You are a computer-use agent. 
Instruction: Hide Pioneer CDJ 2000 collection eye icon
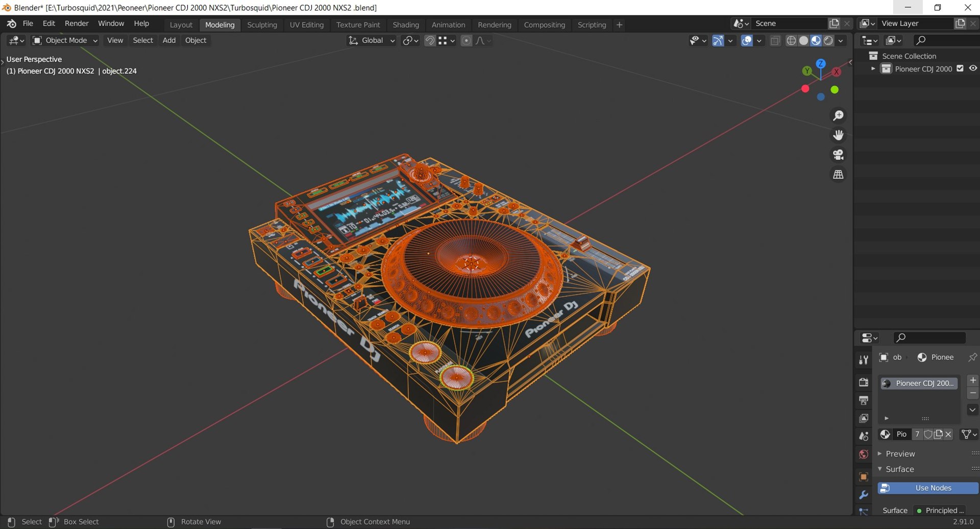pyautogui.click(x=973, y=68)
